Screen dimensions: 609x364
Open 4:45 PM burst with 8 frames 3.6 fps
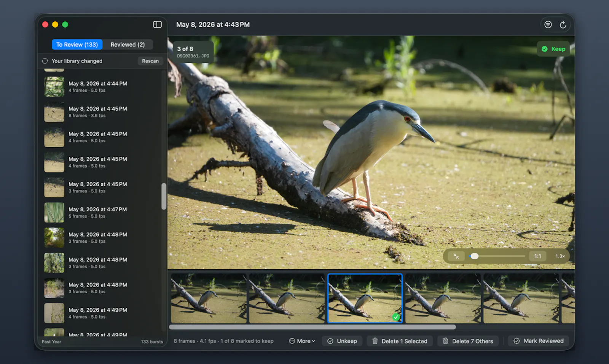click(102, 112)
